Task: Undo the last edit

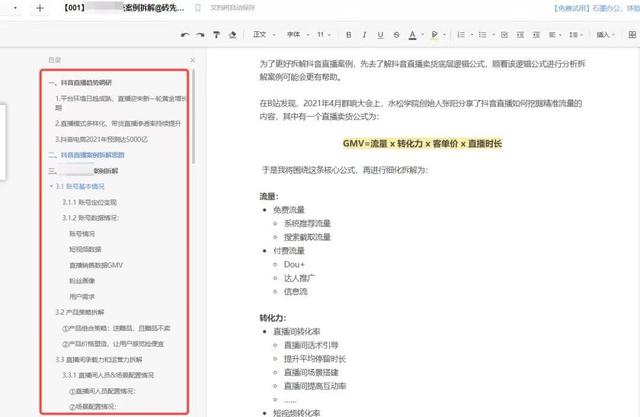Action: (x=185, y=35)
